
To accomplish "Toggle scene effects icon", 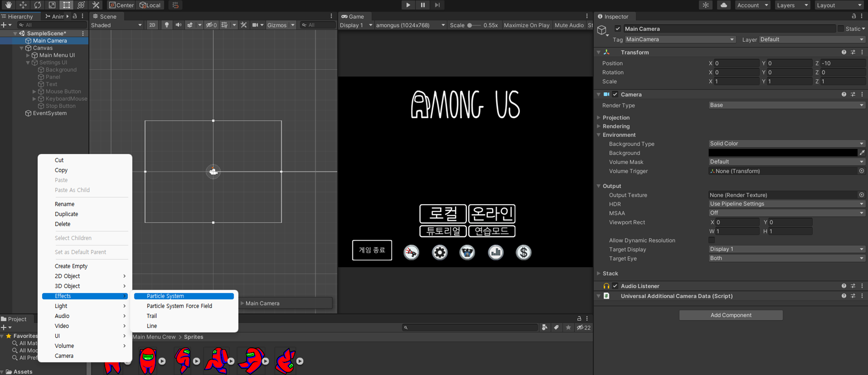I will click(190, 25).
